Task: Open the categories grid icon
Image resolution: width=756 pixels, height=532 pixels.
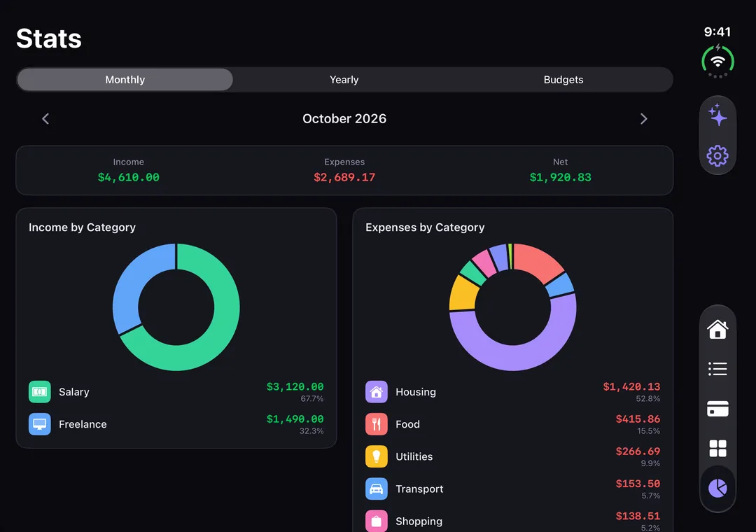Action: click(x=717, y=448)
